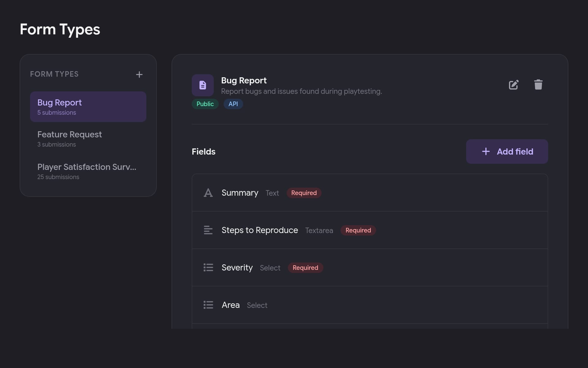Click the Bug Report document icon

pos(203,85)
